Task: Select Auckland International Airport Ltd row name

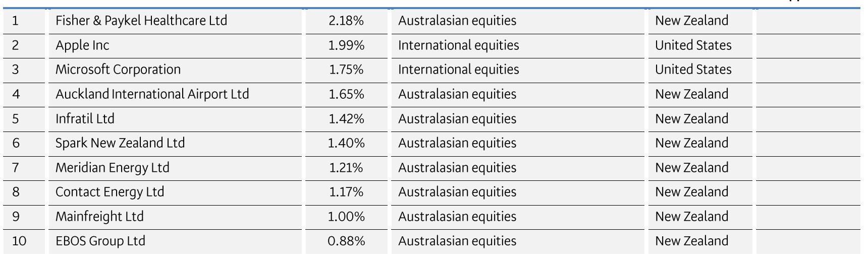Action: tap(152, 94)
